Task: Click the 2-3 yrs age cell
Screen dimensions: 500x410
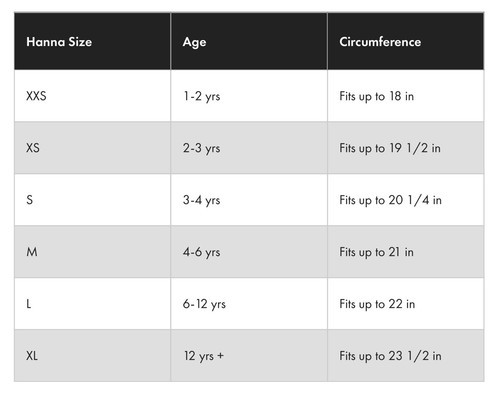Action: pyautogui.click(x=249, y=148)
